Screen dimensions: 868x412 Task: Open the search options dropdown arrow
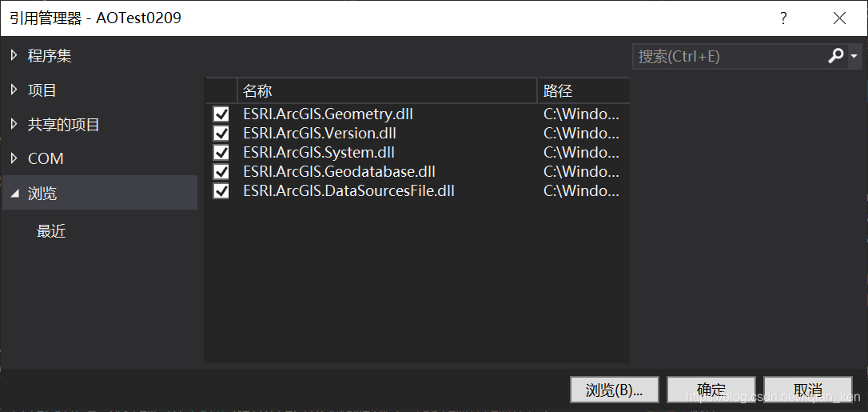854,57
